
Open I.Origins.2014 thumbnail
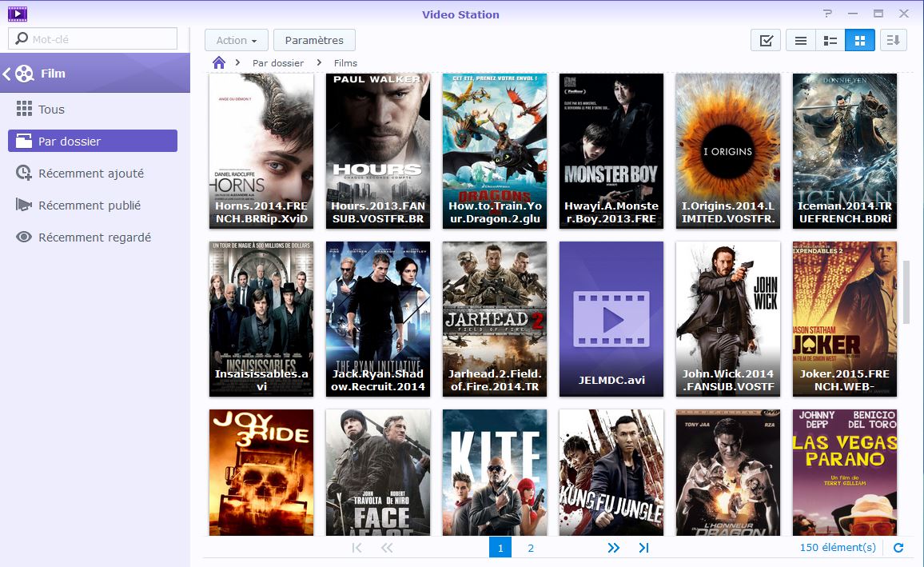727,151
